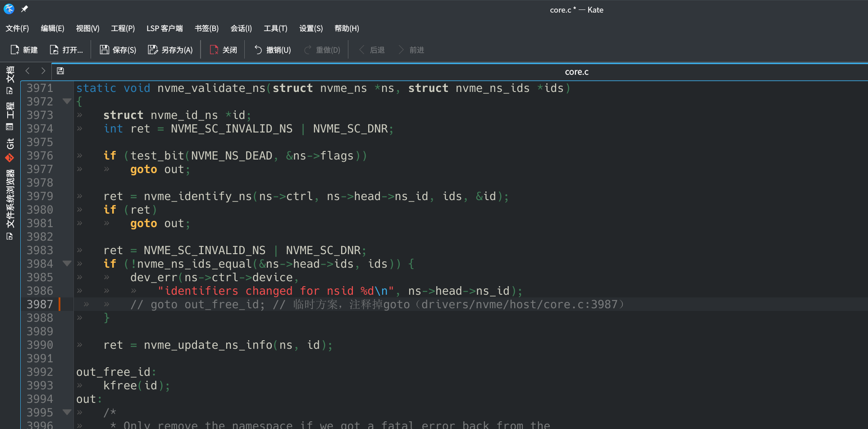Collapse the fold marker at line 3984
Viewport: 868px width, 429px height.
pos(67,264)
